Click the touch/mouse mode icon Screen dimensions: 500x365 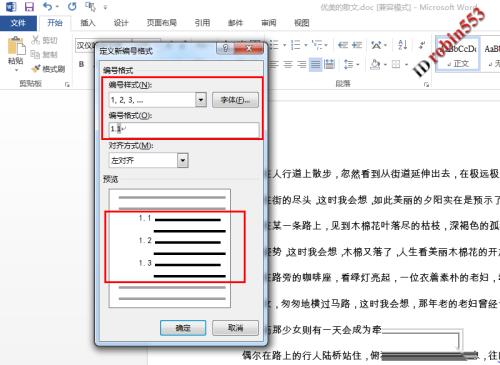click(x=90, y=6)
